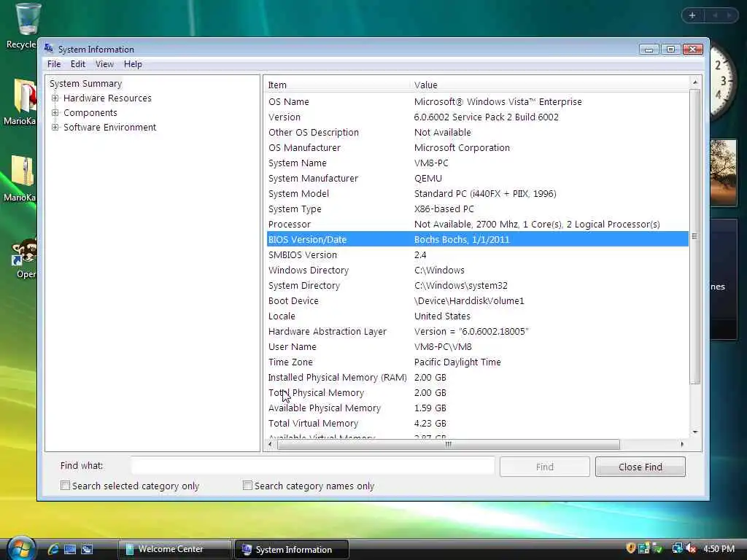747x560 pixels.
Task: Click the Find what input field
Action: click(312, 465)
